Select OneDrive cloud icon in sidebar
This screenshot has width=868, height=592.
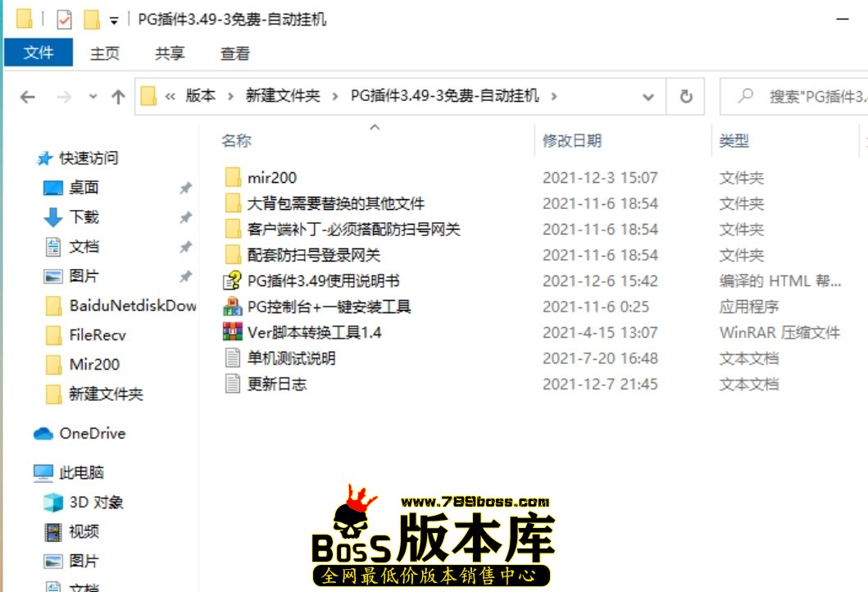point(43,434)
